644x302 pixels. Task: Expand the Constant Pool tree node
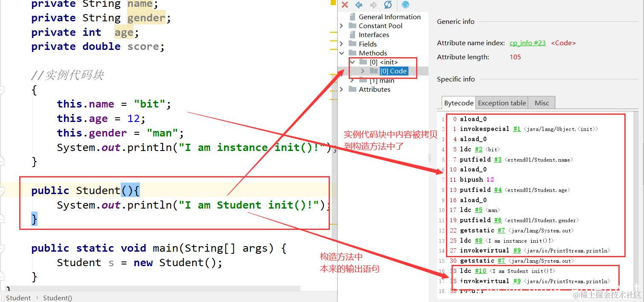click(x=341, y=26)
